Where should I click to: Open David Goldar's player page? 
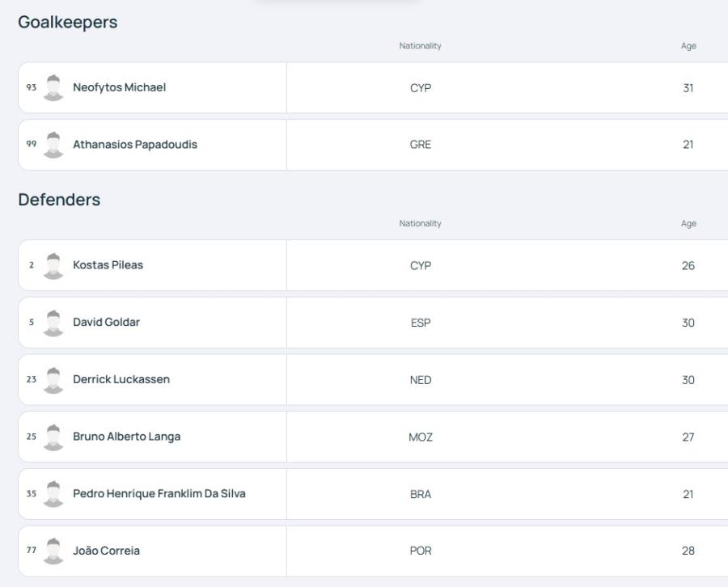click(x=106, y=322)
